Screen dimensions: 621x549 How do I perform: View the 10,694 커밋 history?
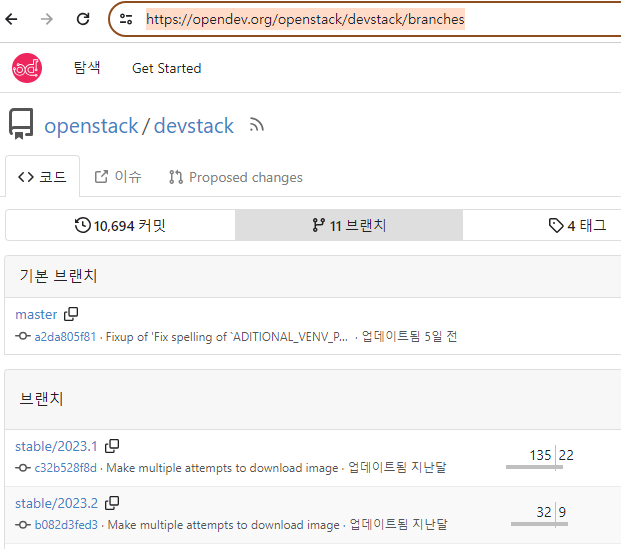tap(120, 225)
